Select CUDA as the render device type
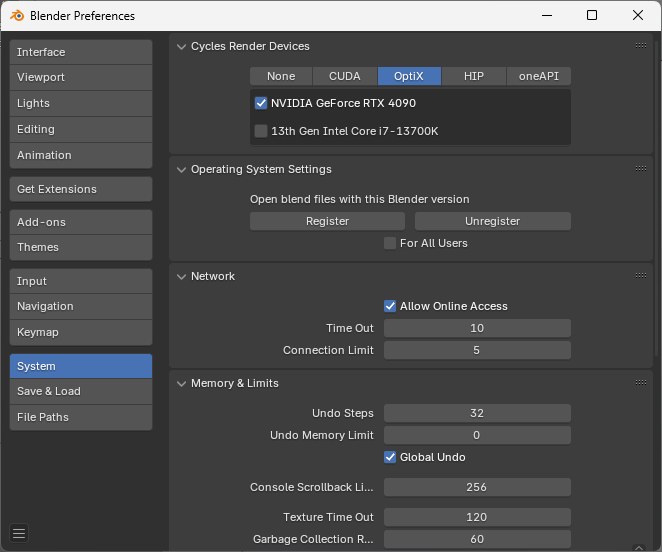Viewport: 662px width, 552px height. (345, 76)
